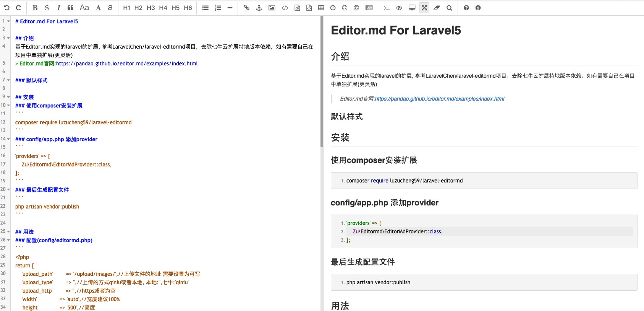
Task: Click 'Zu\Editormd\EditorMdProvider::class,' in preview
Action: (x=398, y=231)
